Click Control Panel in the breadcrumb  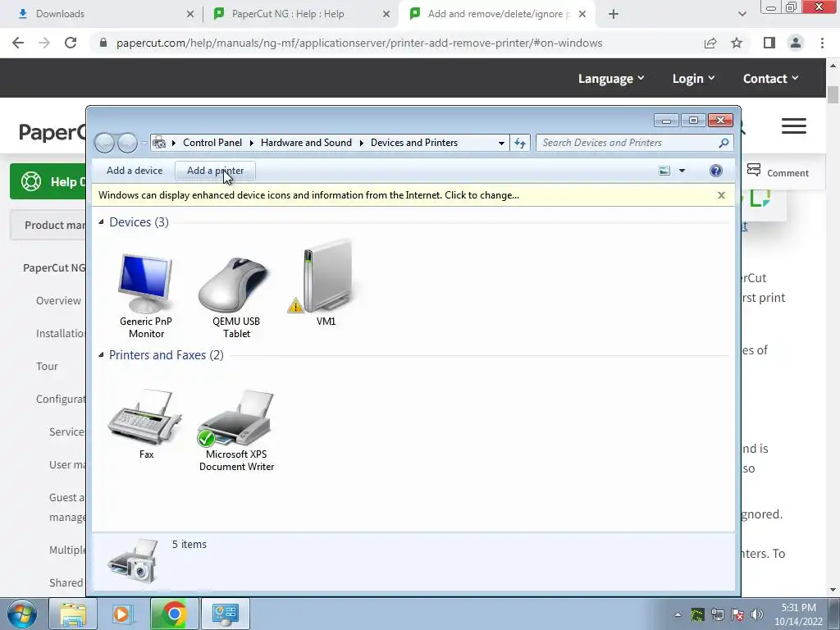[212, 143]
